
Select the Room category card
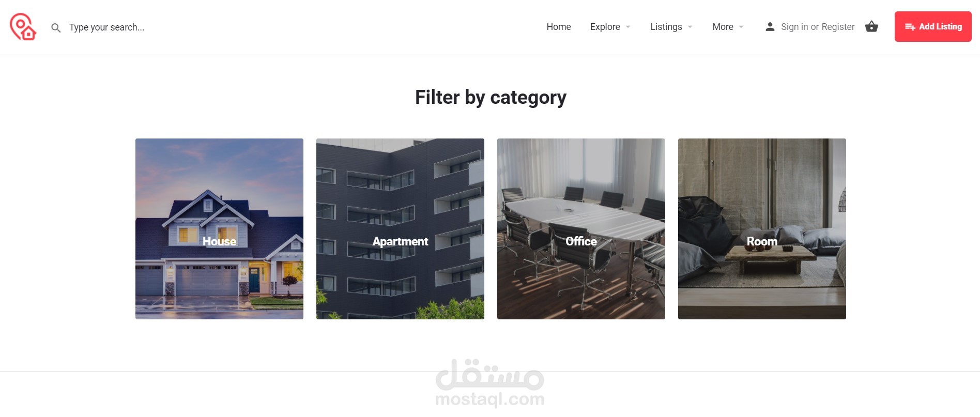tap(762, 229)
